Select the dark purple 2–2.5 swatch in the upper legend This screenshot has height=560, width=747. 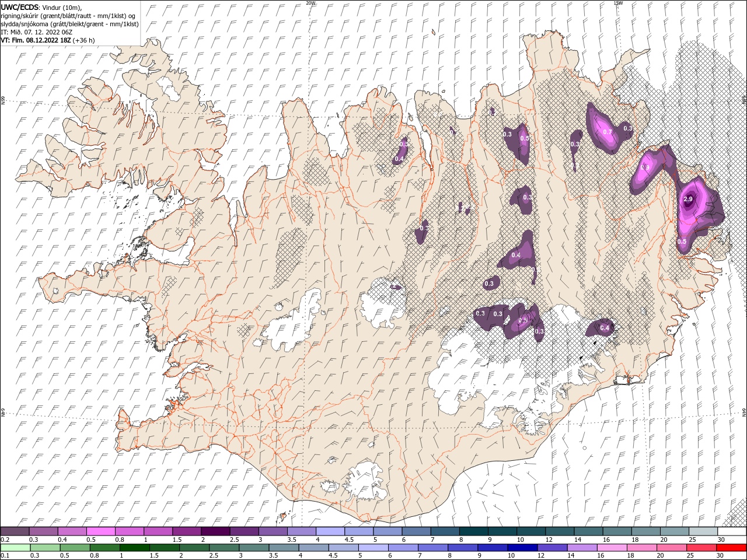pyautogui.click(x=215, y=531)
